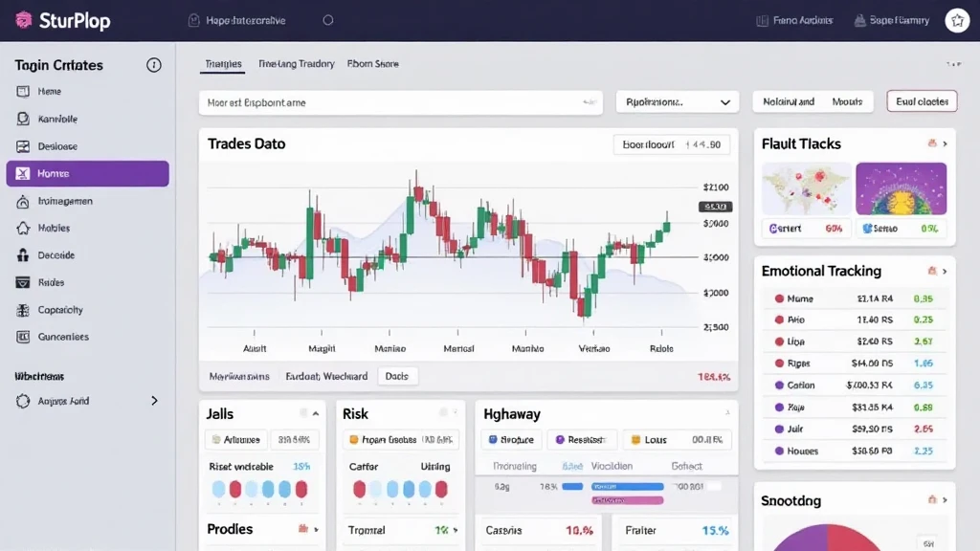Switch to the Trarigies tab

pyautogui.click(x=223, y=64)
